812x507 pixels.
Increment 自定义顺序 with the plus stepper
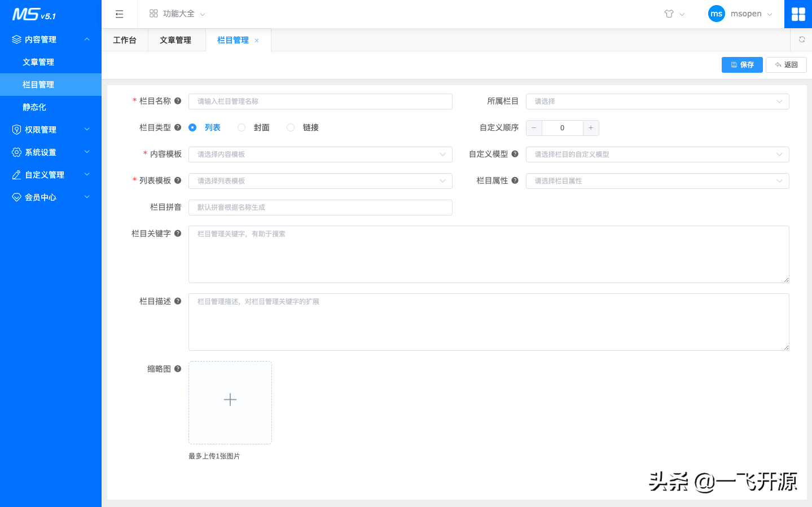(x=590, y=127)
